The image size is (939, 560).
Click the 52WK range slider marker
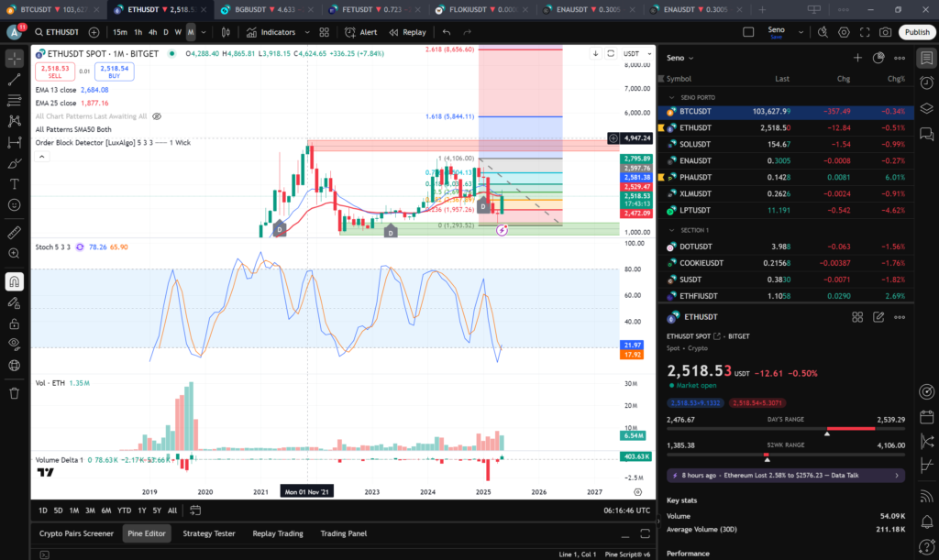(x=768, y=459)
